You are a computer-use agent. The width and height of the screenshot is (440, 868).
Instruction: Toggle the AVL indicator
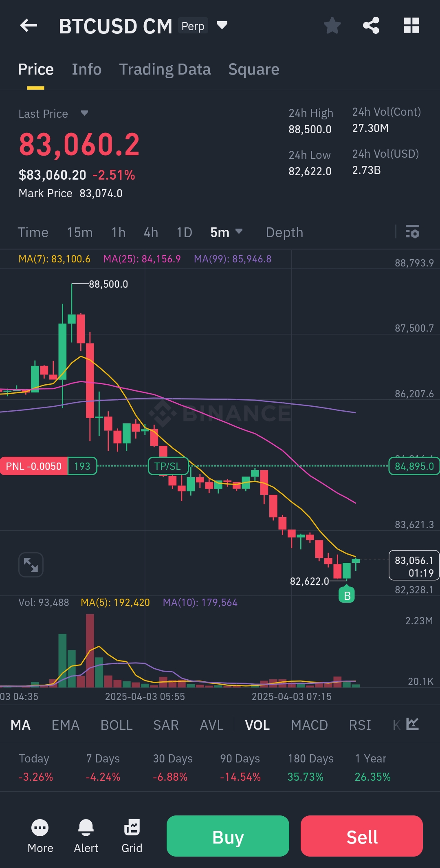(211, 725)
